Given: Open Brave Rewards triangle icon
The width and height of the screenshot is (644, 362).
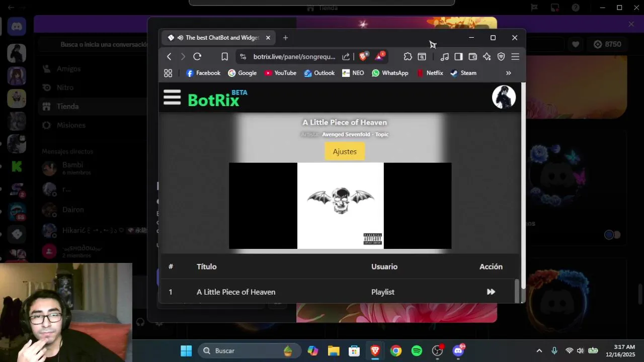Looking at the screenshot, I should 380,56.
